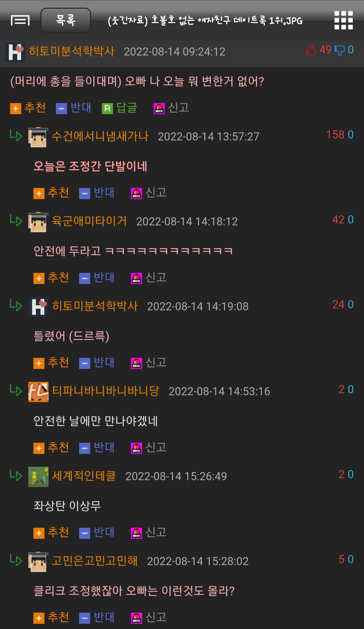Tap the 목록 list button
The height and width of the screenshot is (629, 364).
coord(66,20)
